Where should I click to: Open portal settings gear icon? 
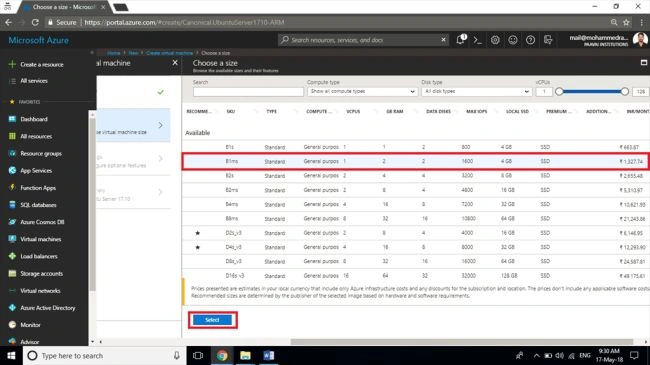point(495,40)
